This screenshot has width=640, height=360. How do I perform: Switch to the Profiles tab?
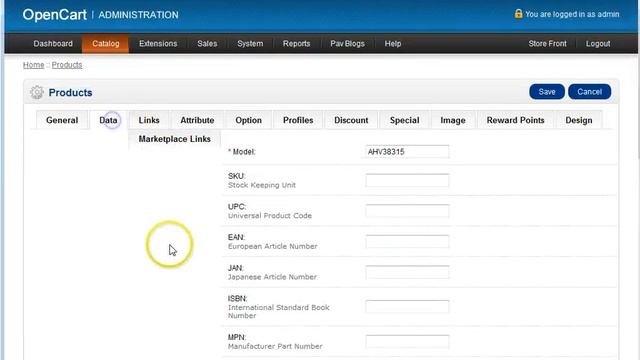298,120
